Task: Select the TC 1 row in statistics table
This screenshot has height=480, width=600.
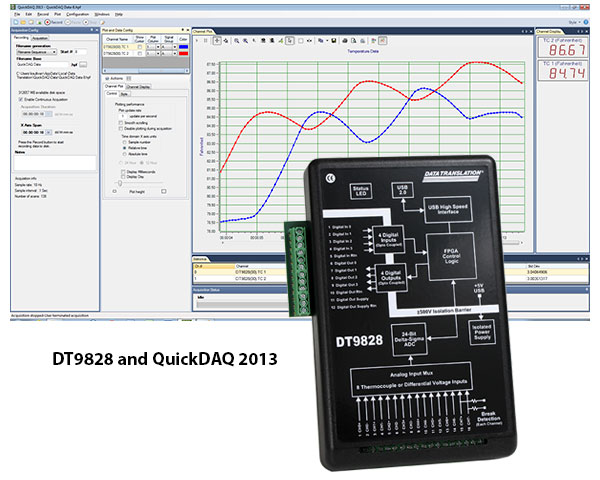Action: (x=390, y=272)
